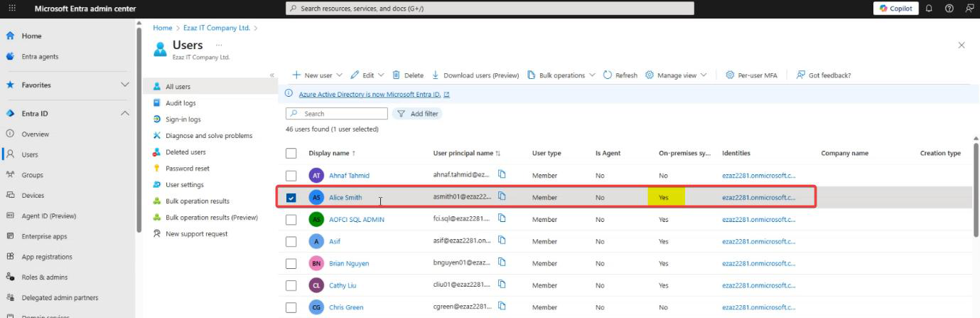
Task: Open Enterprise apps in navigation
Action: [x=44, y=236]
